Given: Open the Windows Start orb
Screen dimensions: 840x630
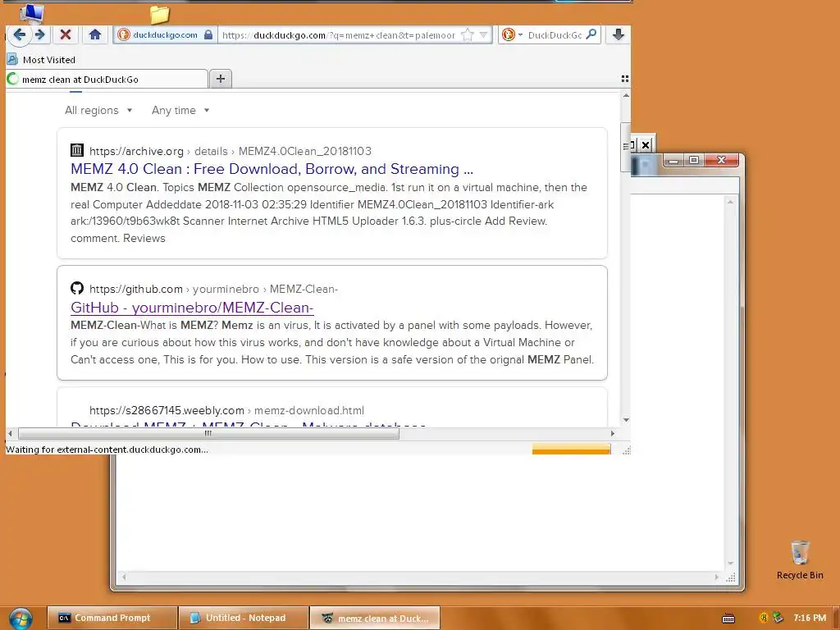Looking at the screenshot, I should [x=21, y=619].
